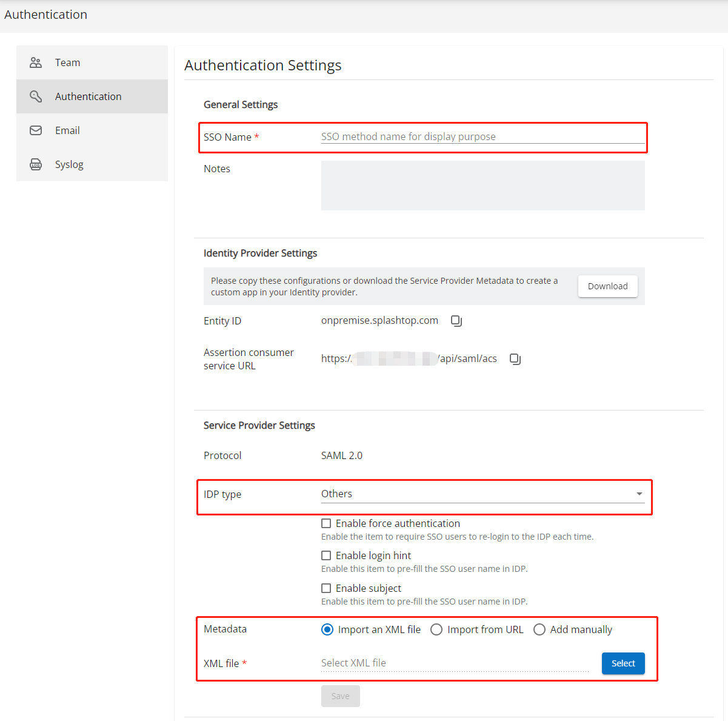Select the Add manually metadata option
This screenshot has width=728, height=721.
[x=539, y=629]
